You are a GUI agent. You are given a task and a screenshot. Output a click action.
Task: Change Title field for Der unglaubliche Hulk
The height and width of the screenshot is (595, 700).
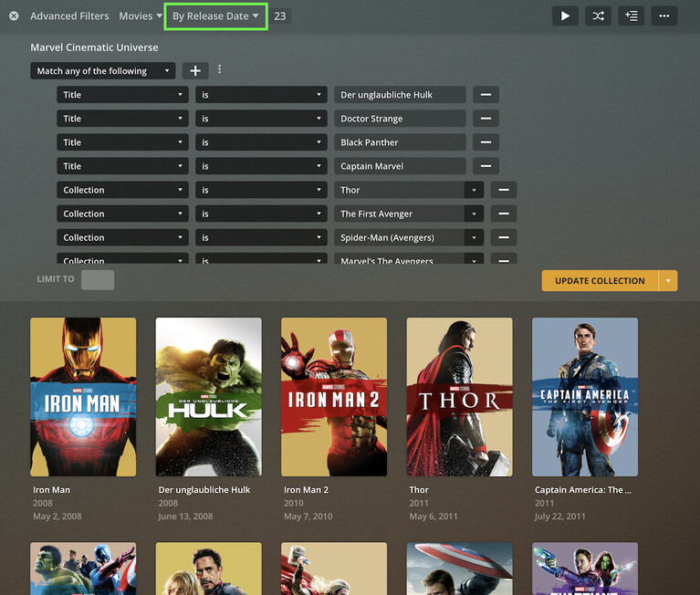122,95
